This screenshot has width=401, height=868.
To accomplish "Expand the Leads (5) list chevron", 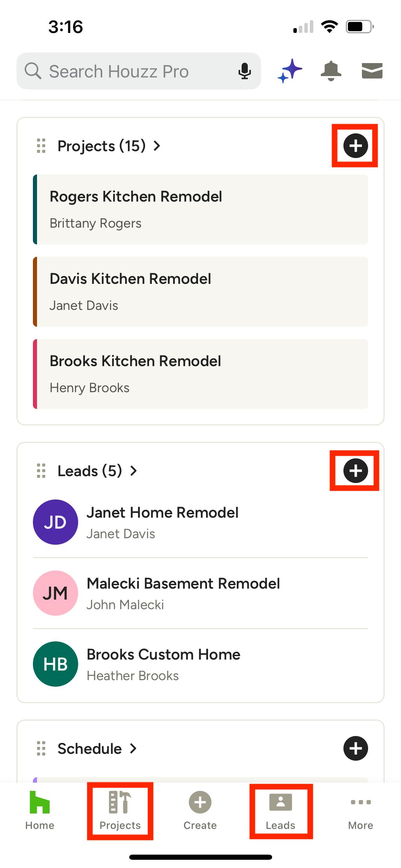I will coord(134,471).
